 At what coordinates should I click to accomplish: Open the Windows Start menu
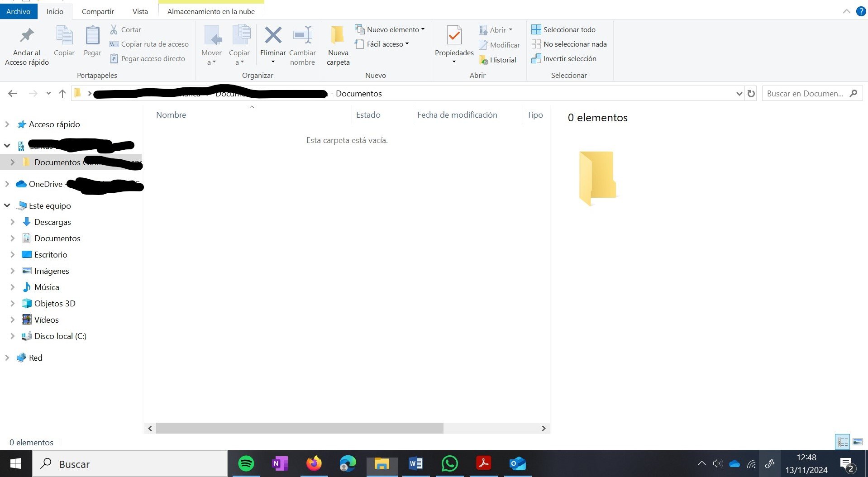16,464
